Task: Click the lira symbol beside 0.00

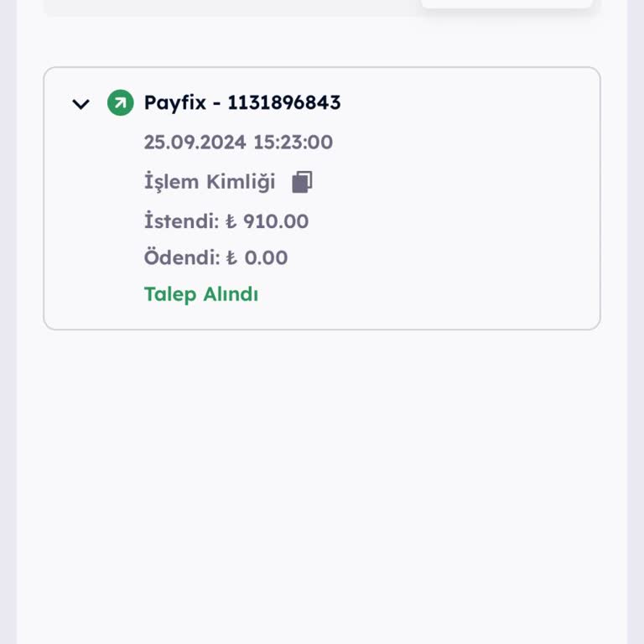Action: point(231,258)
